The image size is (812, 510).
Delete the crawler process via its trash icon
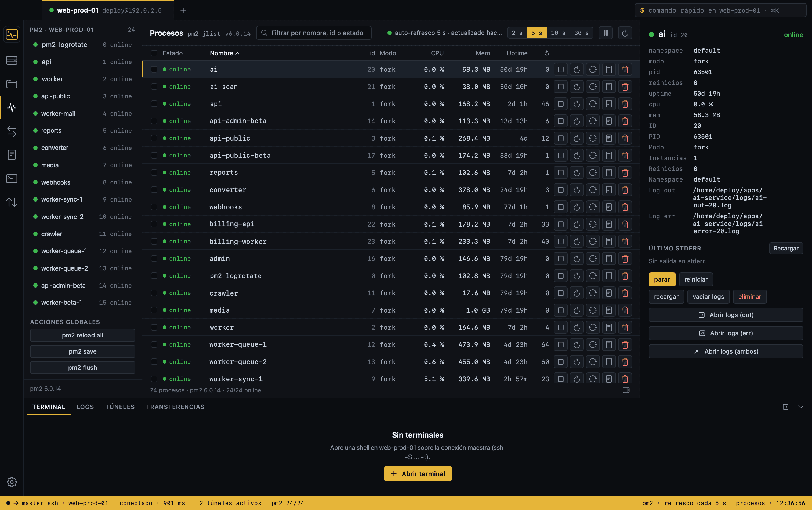click(x=625, y=293)
